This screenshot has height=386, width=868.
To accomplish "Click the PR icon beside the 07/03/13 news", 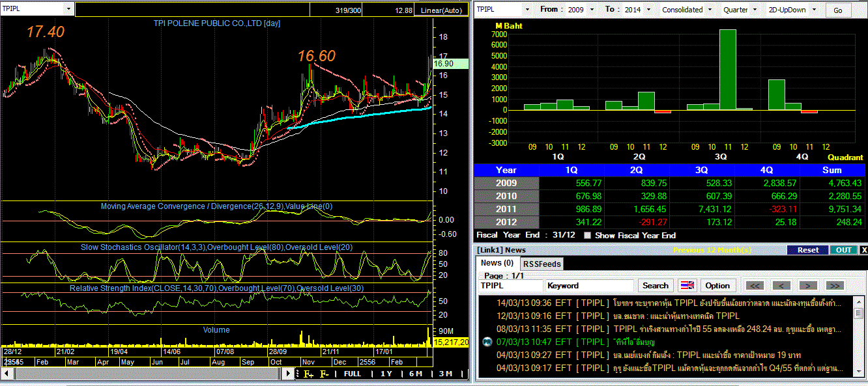I will coord(486,342).
